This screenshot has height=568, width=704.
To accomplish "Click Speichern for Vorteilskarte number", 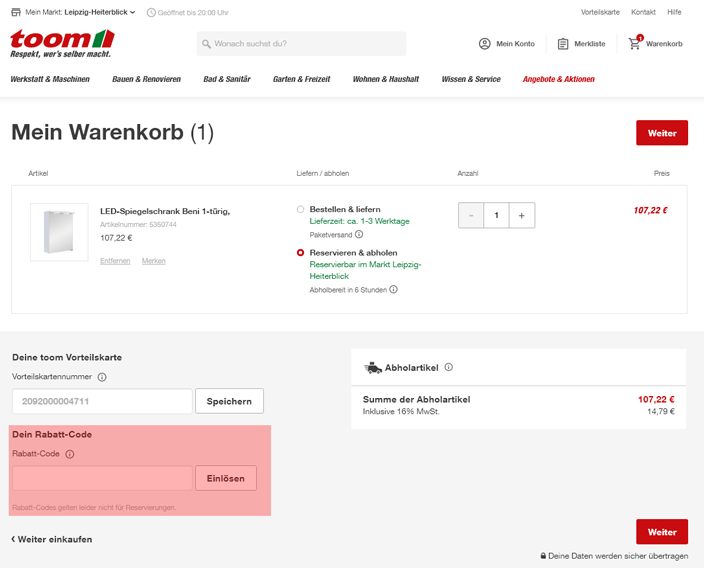I will [x=229, y=401].
